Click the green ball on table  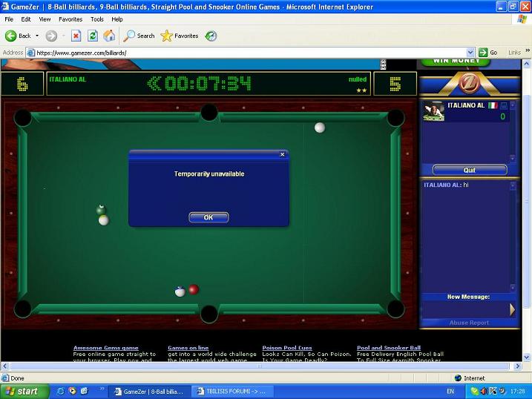[101, 210]
